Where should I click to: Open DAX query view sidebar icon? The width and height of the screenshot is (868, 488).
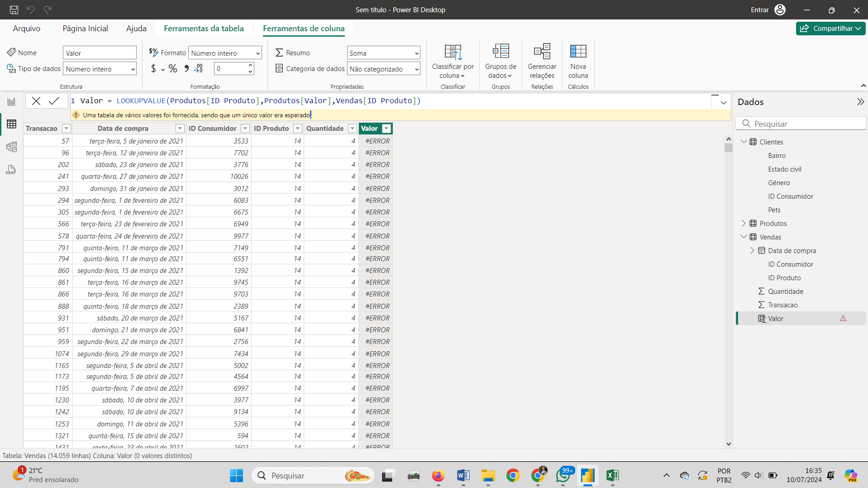(11, 170)
